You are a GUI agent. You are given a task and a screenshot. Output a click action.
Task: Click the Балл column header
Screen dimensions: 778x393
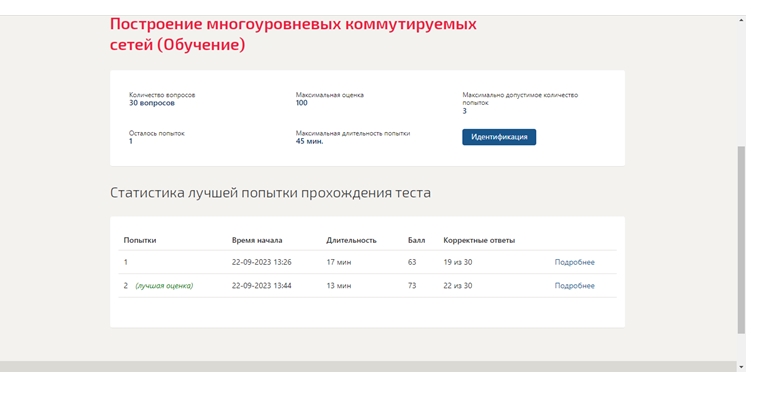pos(416,240)
